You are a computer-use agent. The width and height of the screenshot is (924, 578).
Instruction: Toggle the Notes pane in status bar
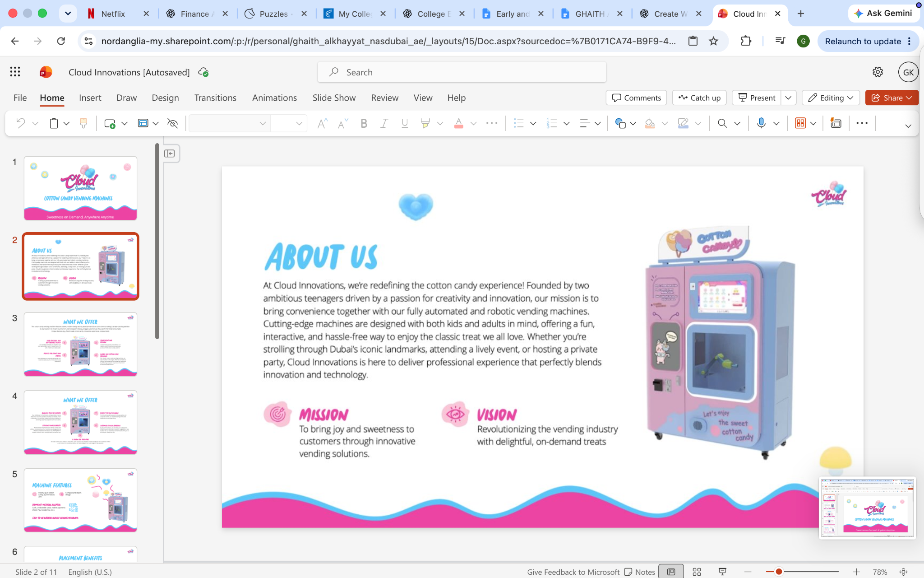click(x=640, y=572)
